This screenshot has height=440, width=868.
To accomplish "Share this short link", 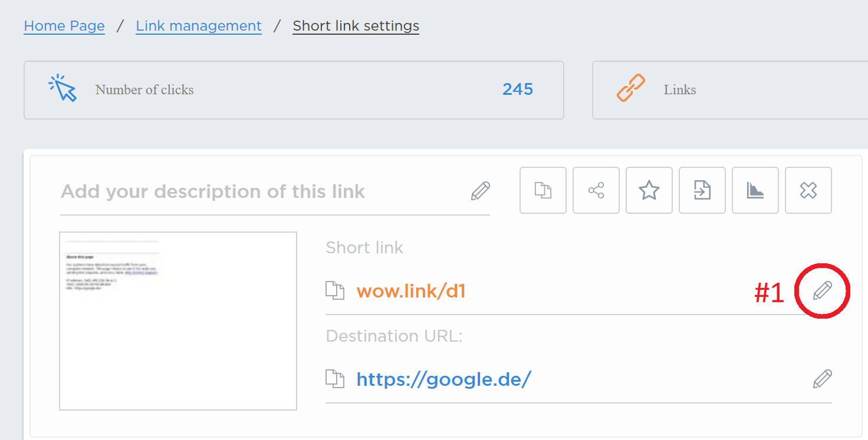I will 596,190.
